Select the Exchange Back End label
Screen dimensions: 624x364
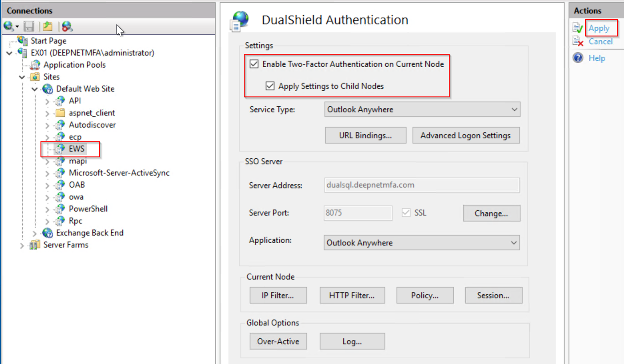90,233
